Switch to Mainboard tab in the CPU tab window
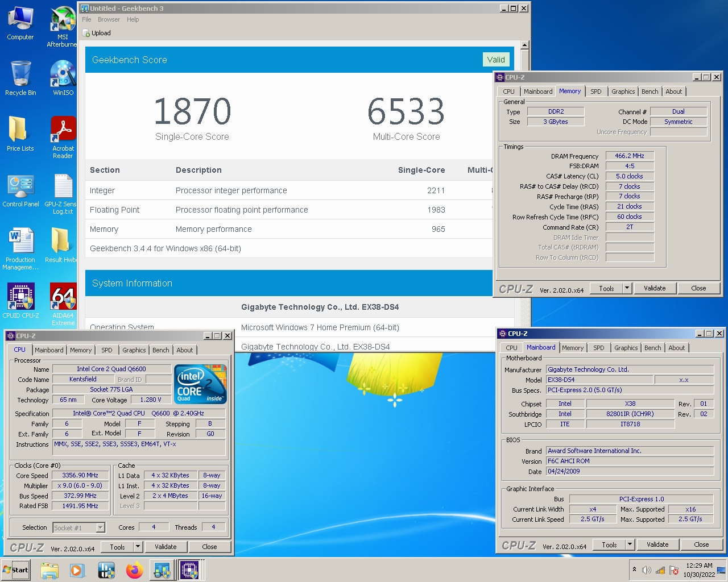 point(49,350)
